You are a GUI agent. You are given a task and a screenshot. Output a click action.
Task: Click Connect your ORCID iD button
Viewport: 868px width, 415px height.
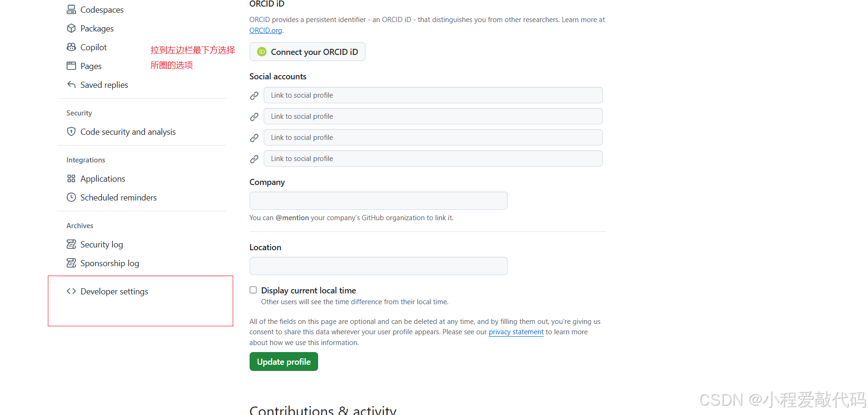pyautogui.click(x=307, y=52)
